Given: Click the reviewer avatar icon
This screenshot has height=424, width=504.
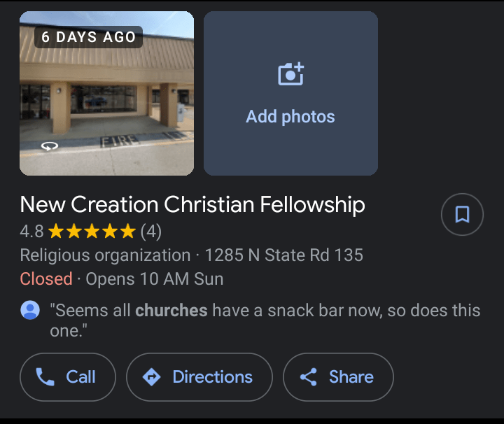Looking at the screenshot, I should click(x=30, y=310).
